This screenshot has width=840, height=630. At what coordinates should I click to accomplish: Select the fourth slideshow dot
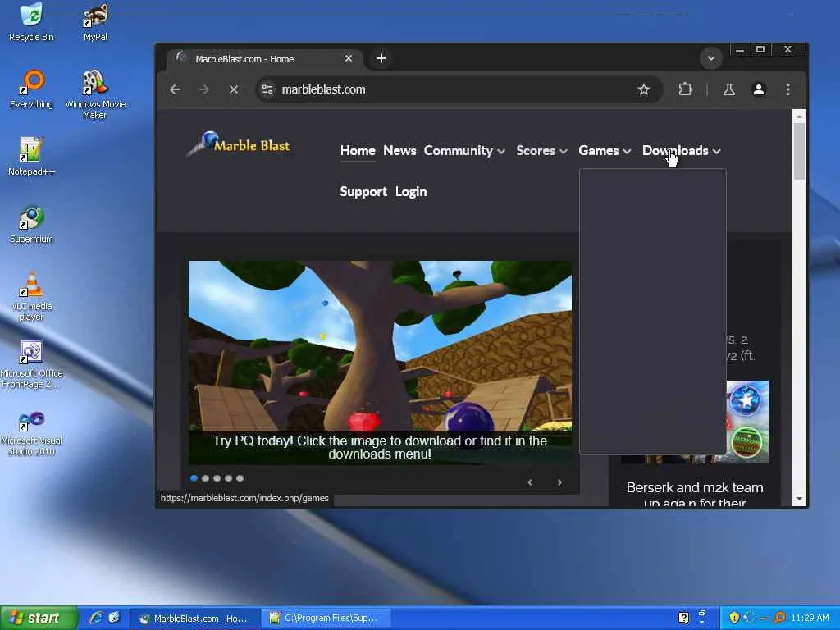[x=229, y=478]
